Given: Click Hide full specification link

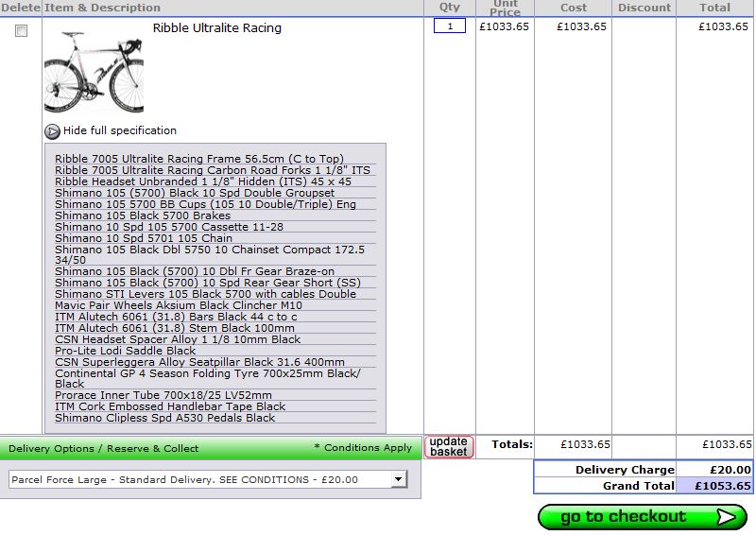Looking at the screenshot, I should pyautogui.click(x=120, y=130).
